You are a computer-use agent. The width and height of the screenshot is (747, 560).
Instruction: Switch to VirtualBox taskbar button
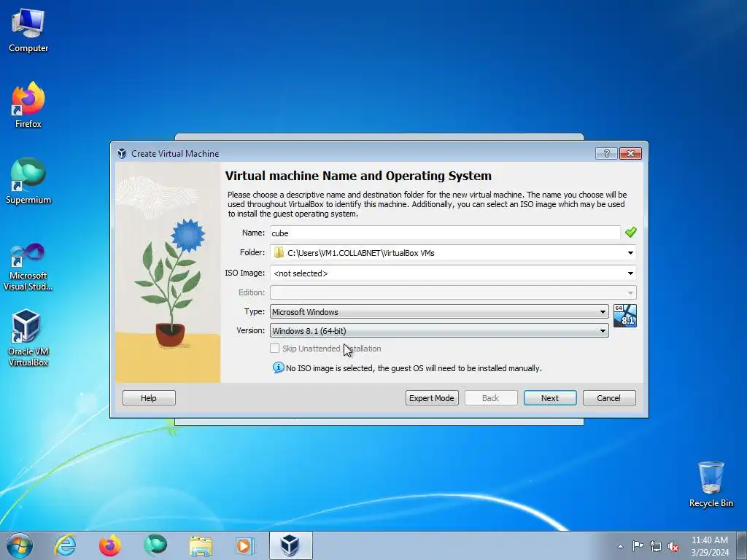pos(290,545)
